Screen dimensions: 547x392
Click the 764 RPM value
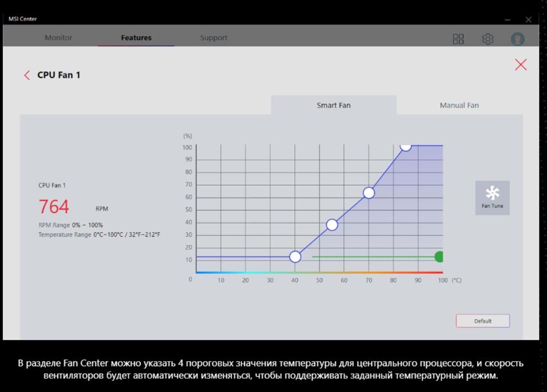pos(53,206)
